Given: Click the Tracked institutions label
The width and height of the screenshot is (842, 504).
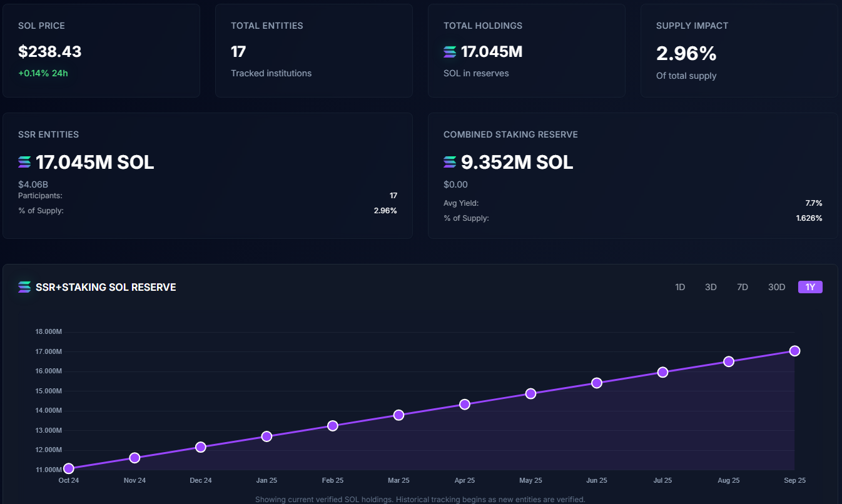Looking at the screenshot, I should click(270, 73).
